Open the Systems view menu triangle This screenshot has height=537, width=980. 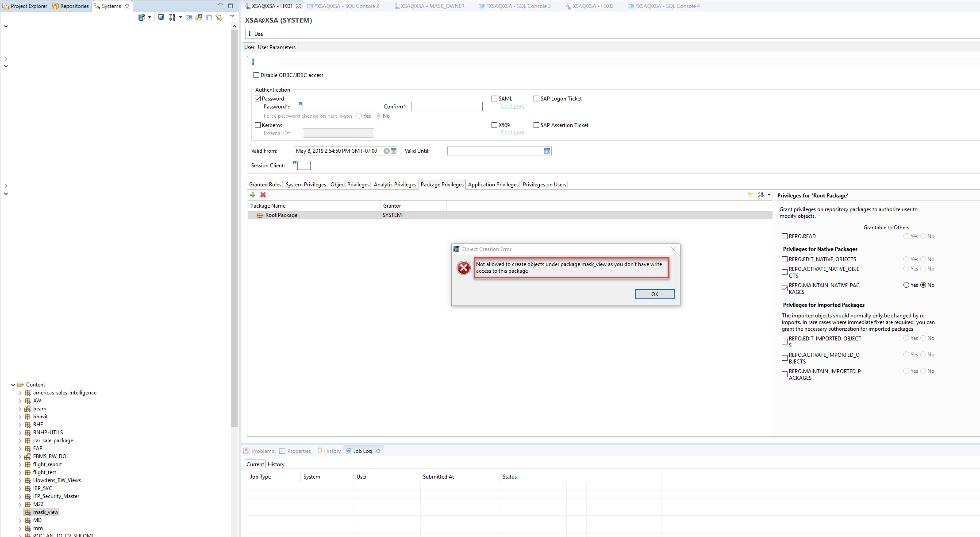click(231, 16)
